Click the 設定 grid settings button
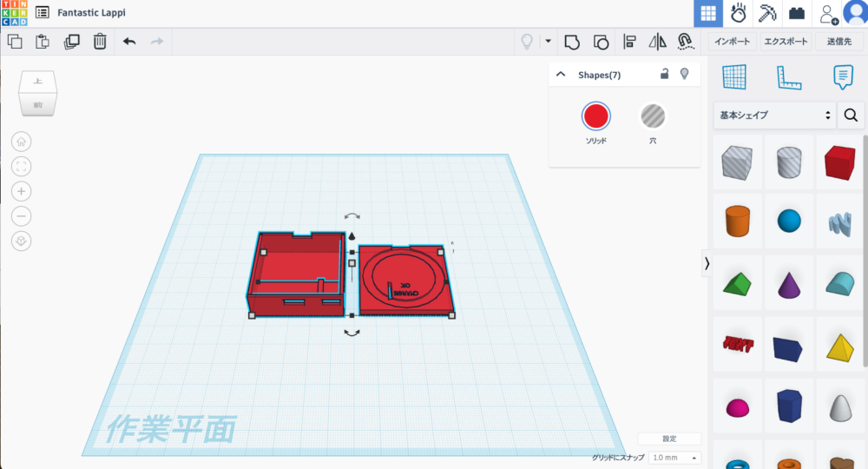 [669, 439]
